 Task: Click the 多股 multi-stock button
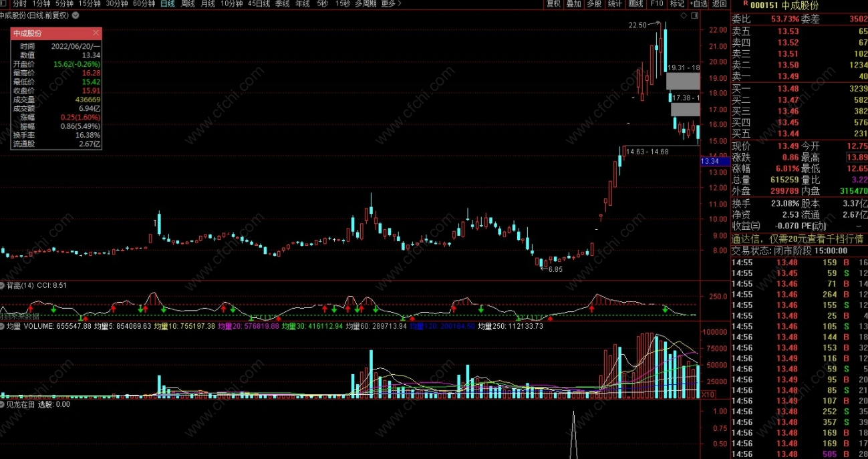coord(594,4)
